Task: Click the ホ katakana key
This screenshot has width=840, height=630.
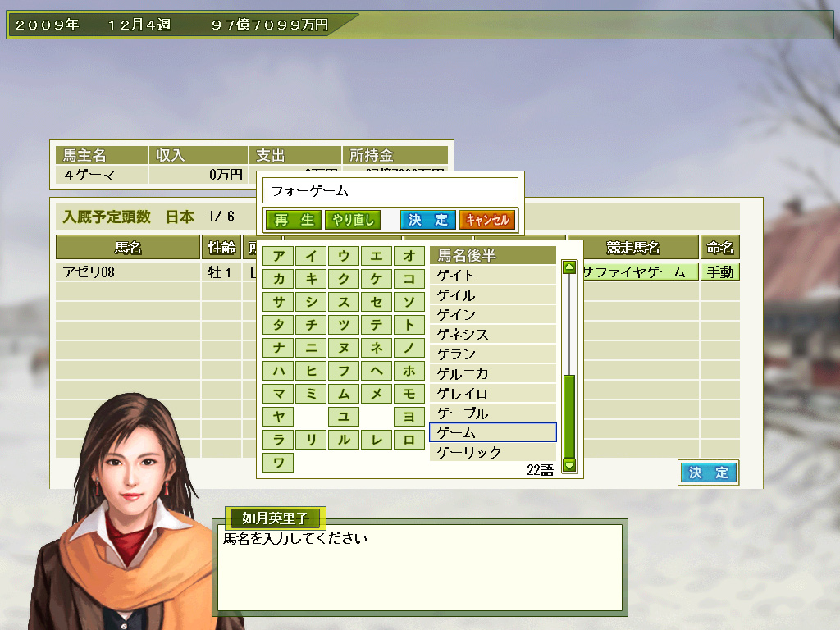Action: tap(409, 372)
